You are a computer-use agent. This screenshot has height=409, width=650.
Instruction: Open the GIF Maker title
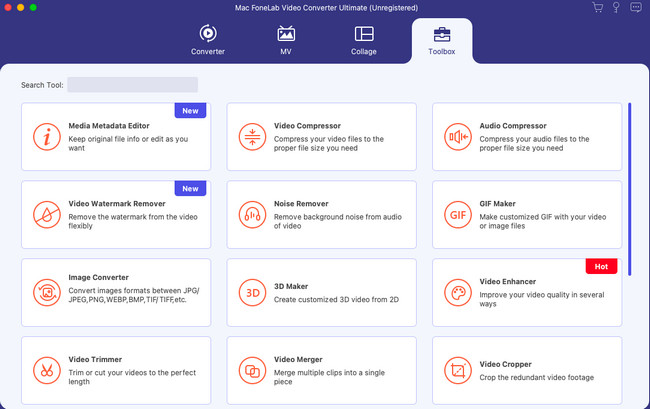coord(497,203)
